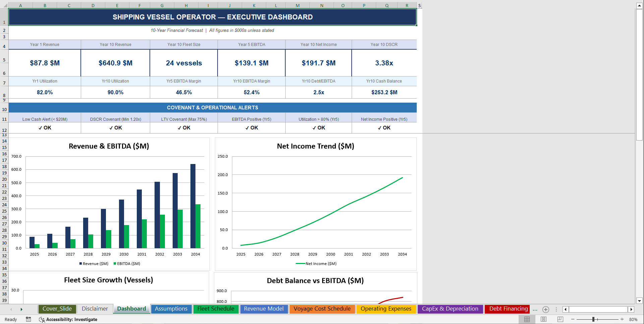Screen dimensions: 644x324
Task: Open the Fleet Schedule tab
Action: (216, 309)
